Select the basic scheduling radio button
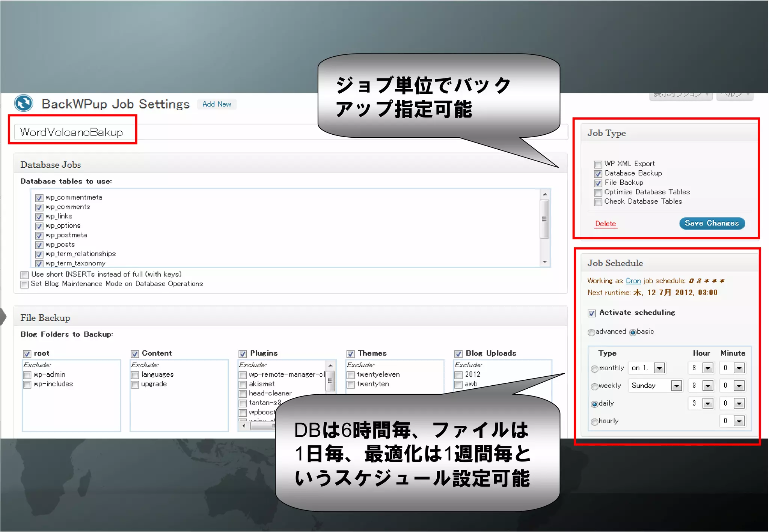Viewport: 769px width, 532px height. click(633, 332)
